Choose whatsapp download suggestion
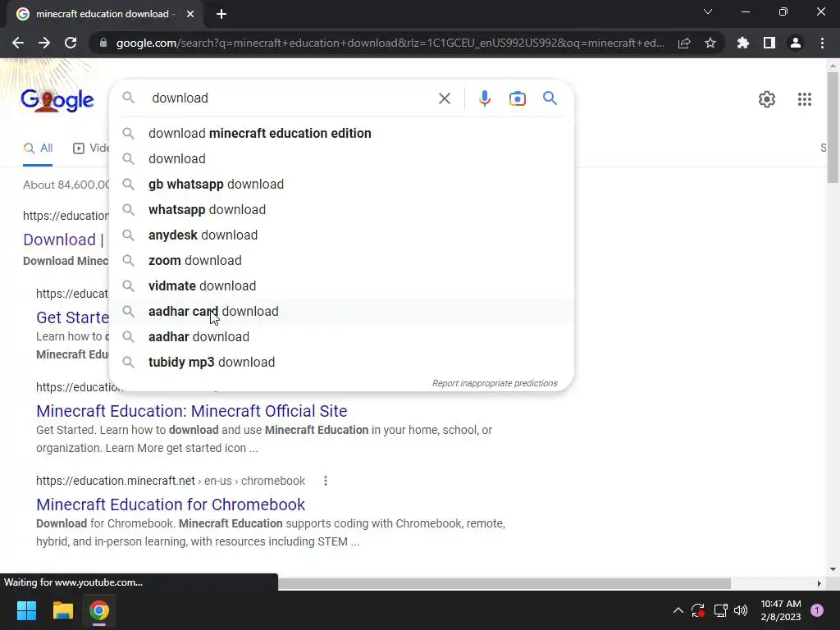This screenshot has width=840, height=630. (x=341, y=209)
